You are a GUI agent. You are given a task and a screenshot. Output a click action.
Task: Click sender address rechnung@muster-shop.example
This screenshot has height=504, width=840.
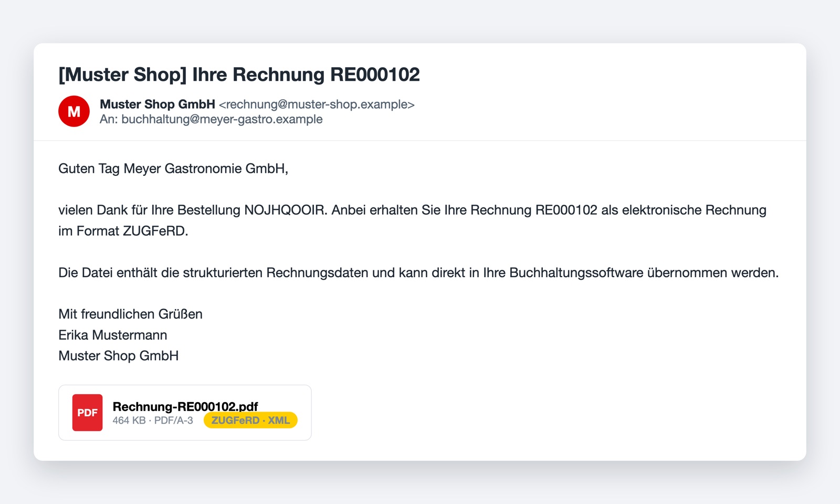coord(317,104)
